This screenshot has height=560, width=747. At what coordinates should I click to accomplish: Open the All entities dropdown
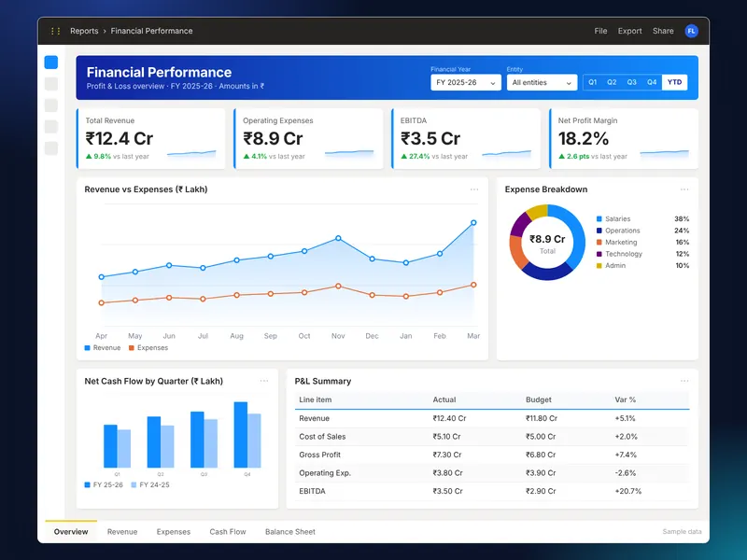click(543, 82)
